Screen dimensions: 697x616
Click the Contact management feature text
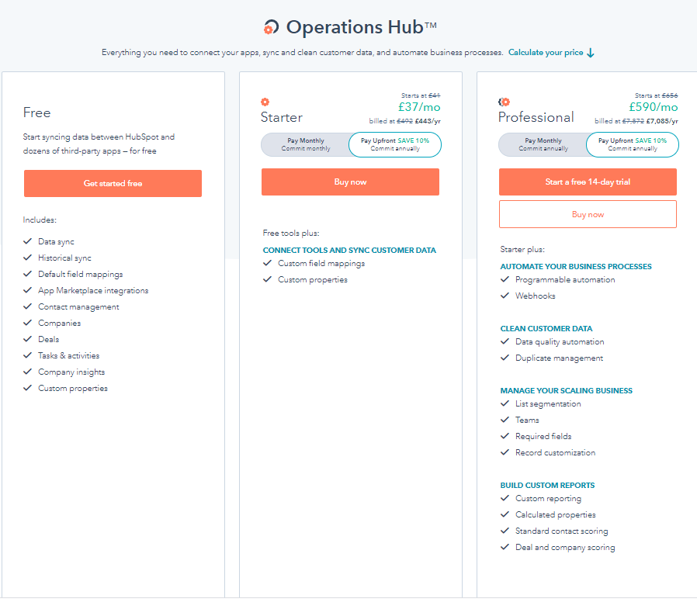click(x=78, y=306)
